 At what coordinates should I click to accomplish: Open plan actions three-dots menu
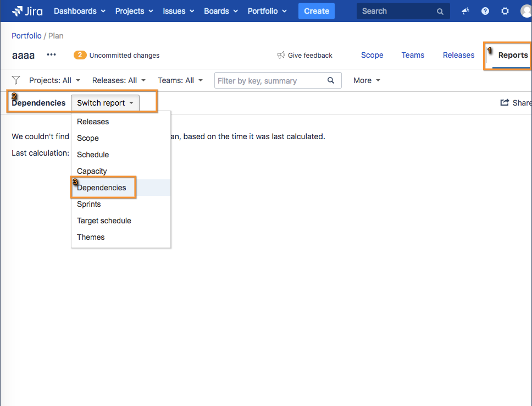click(51, 54)
